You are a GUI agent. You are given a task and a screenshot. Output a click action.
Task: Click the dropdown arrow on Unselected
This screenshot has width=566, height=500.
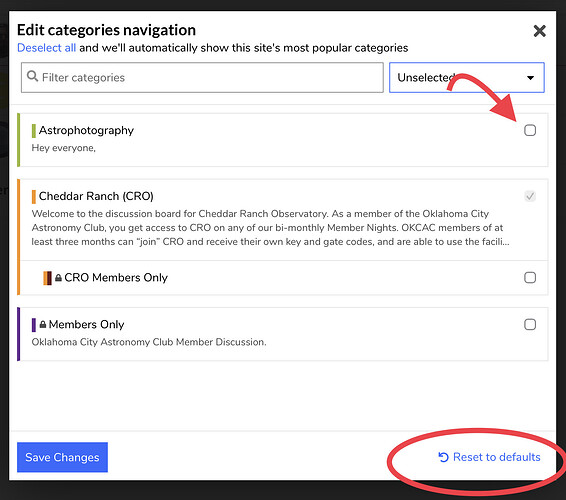point(530,78)
